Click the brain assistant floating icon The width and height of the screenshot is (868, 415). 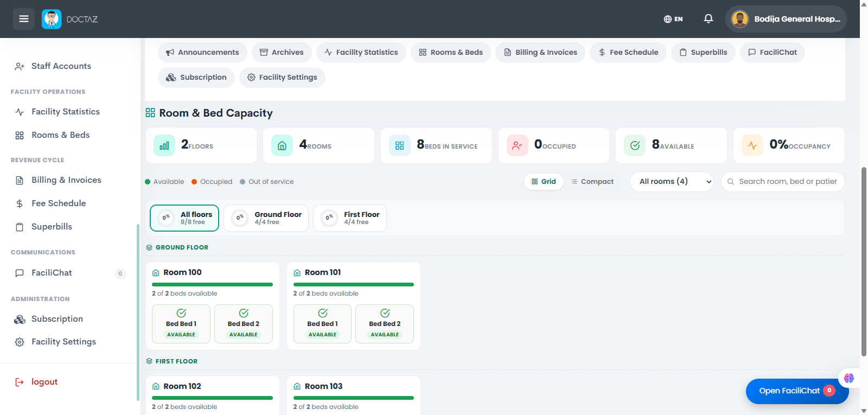tap(849, 378)
